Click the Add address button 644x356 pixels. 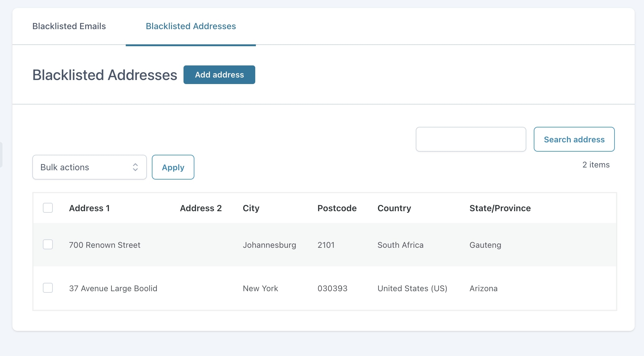click(x=219, y=75)
